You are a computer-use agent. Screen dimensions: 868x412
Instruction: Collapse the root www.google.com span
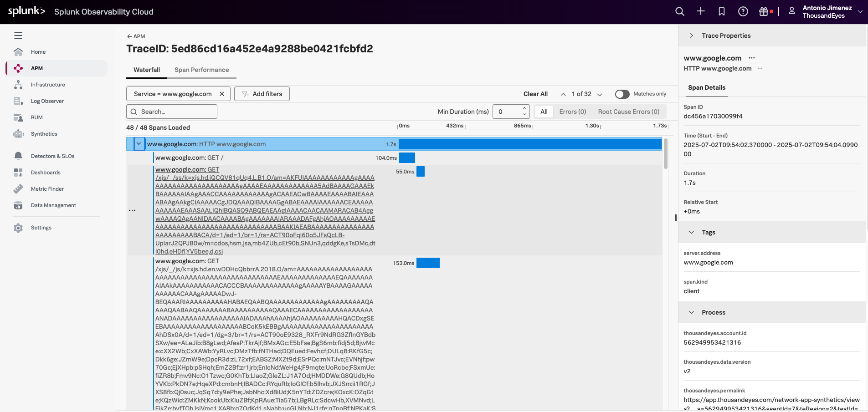pyautogui.click(x=139, y=144)
